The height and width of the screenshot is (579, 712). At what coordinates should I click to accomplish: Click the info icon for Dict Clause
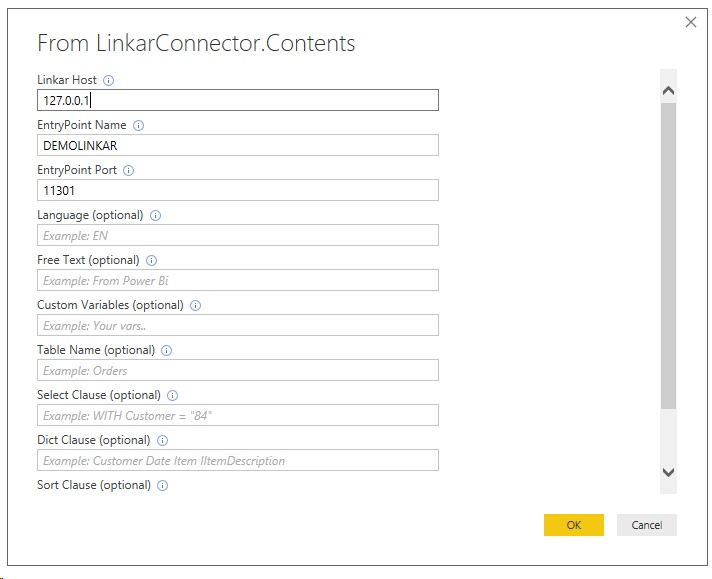(x=162, y=440)
